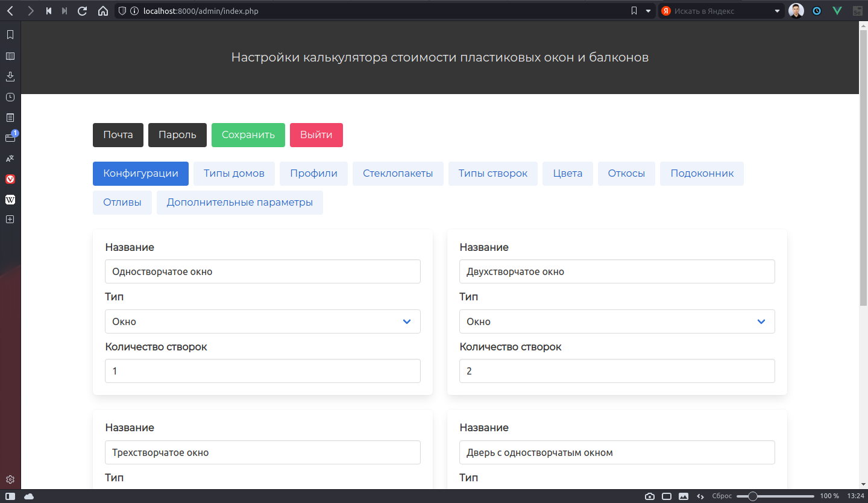
Task: Click the shield content blocker icon
Action: (x=122, y=11)
